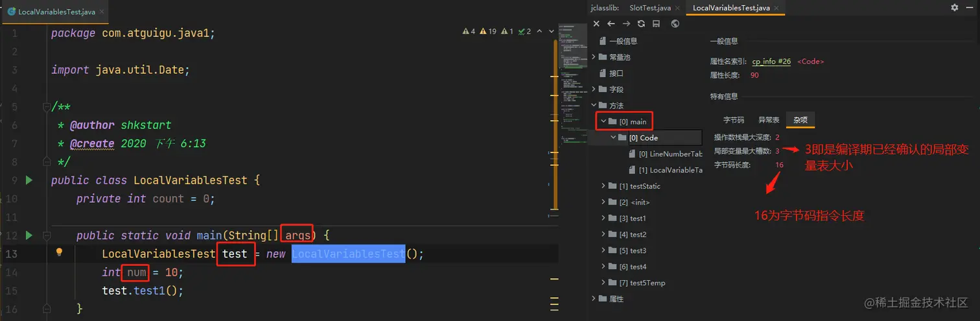Screen dimensions: 980x321
Task: Show the 2 typos indicator
Action: [x=525, y=31]
